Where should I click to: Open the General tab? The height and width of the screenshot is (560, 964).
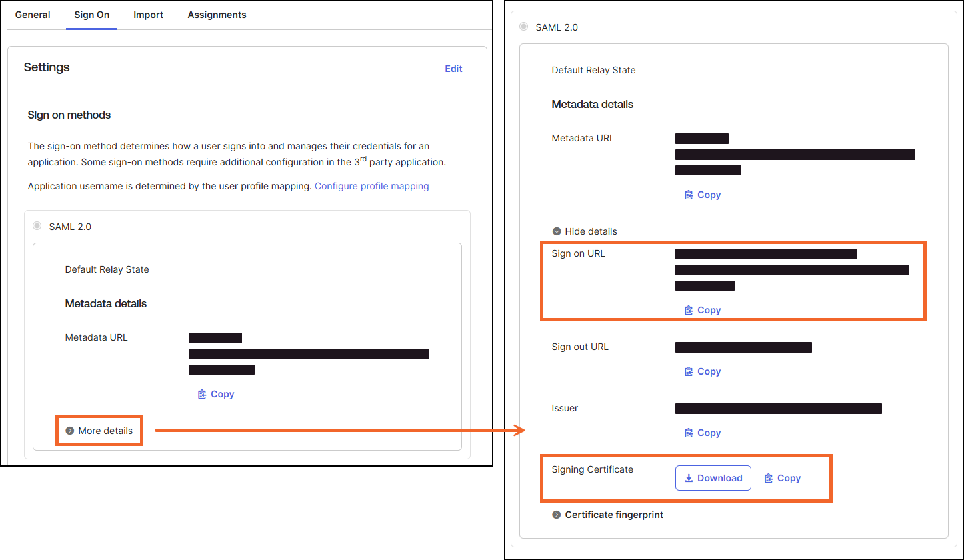coord(33,15)
